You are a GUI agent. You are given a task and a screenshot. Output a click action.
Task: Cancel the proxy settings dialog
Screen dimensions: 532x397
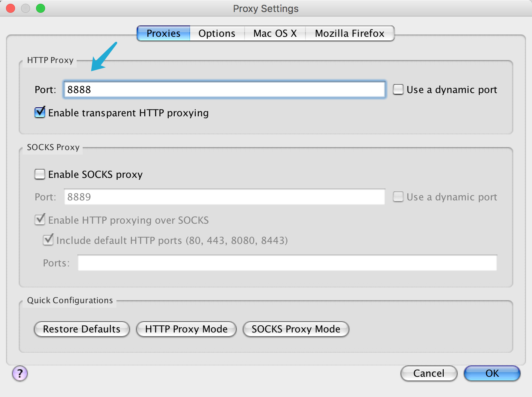429,373
